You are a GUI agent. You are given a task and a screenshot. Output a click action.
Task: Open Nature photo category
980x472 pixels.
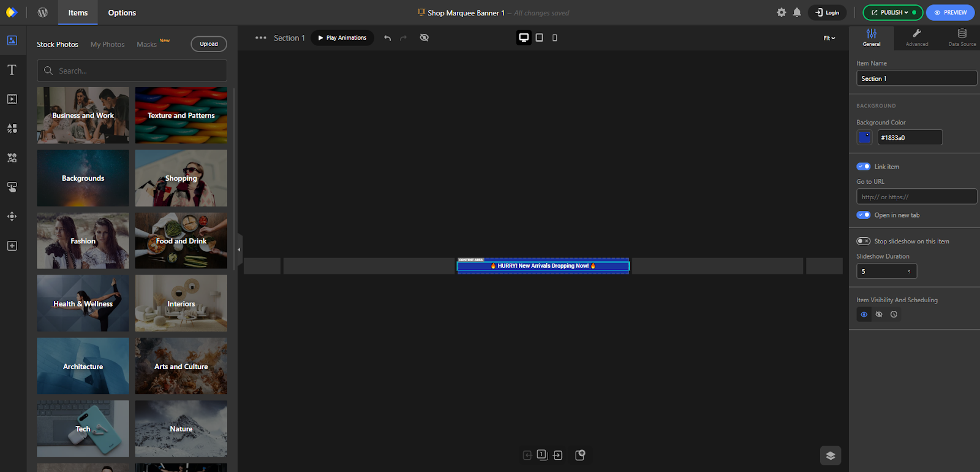(181, 429)
